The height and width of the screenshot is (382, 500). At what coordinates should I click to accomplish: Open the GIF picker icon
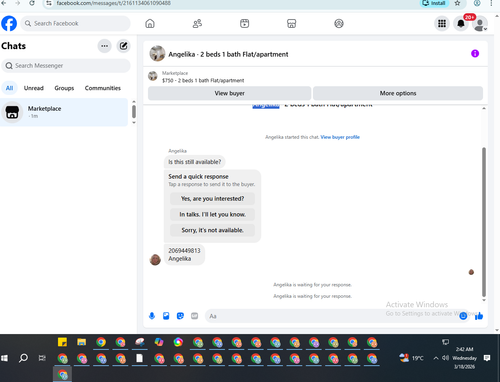point(195,316)
